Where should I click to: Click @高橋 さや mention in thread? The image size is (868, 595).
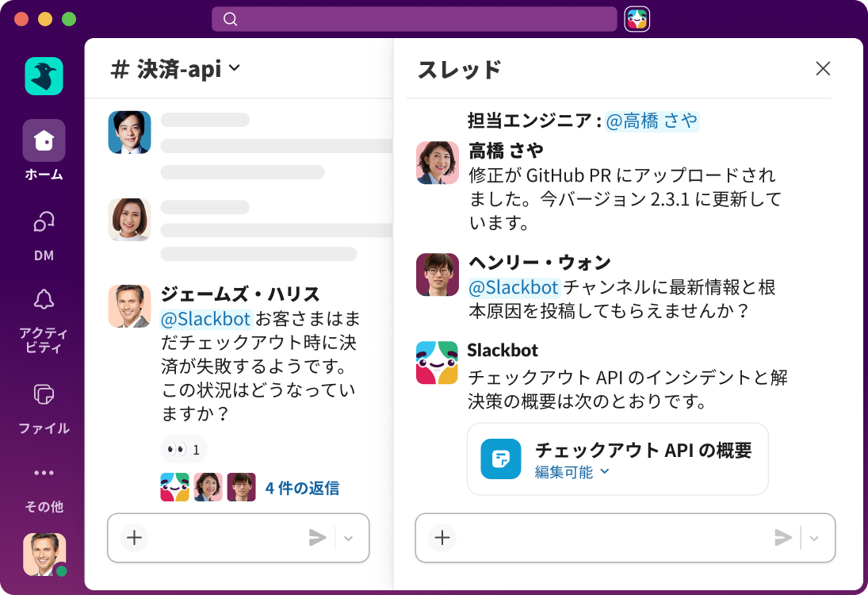[x=652, y=121]
